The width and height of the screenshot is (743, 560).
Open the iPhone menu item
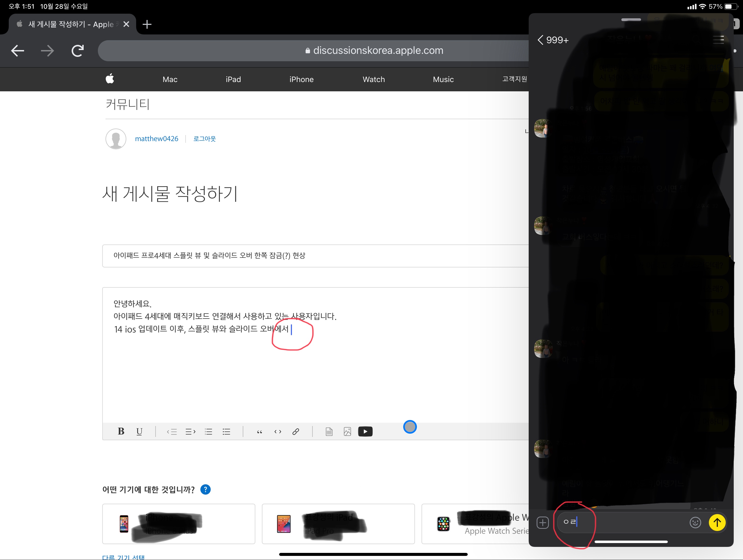(x=301, y=79)
